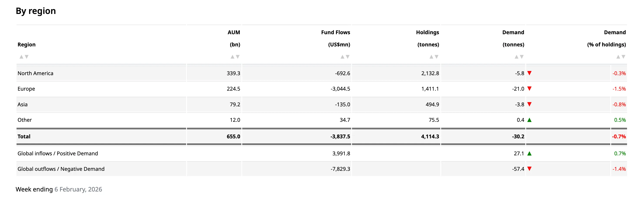Click ascending sort arrow under AUM (bn)

(x=232, y=57)
